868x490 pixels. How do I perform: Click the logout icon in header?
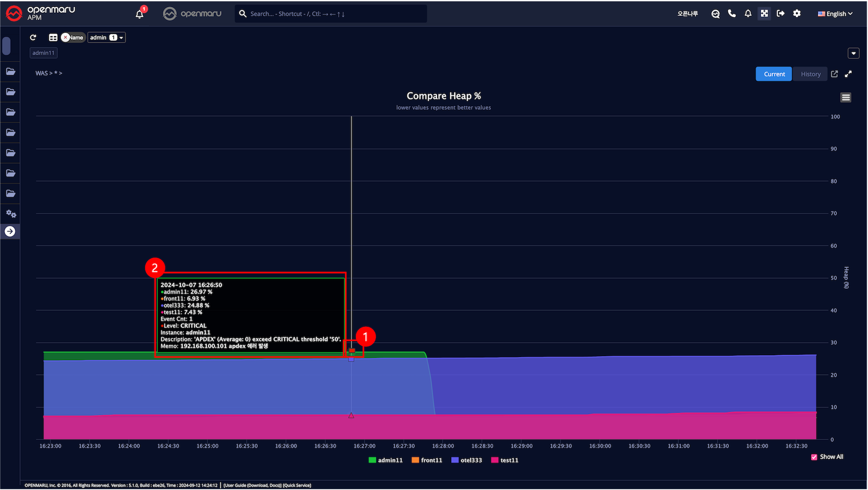coord(780,14)
